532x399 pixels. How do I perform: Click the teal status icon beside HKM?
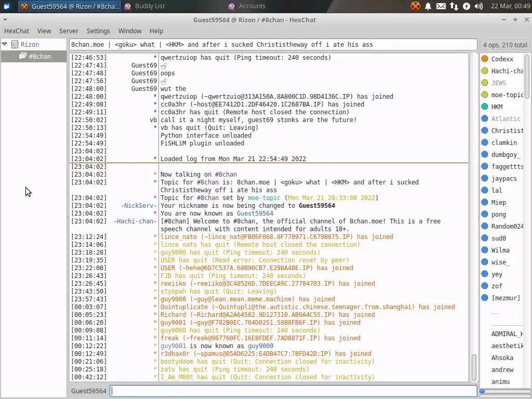485,107
